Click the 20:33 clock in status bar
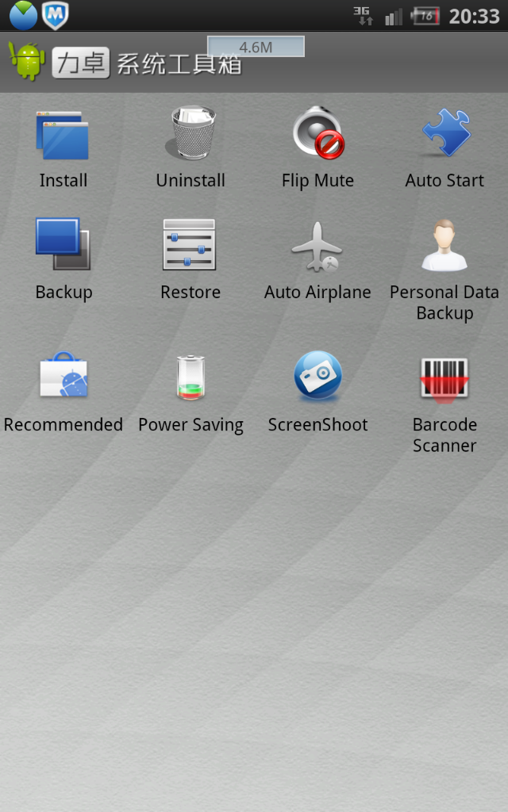Screen dimensions: 508x812 474,16
